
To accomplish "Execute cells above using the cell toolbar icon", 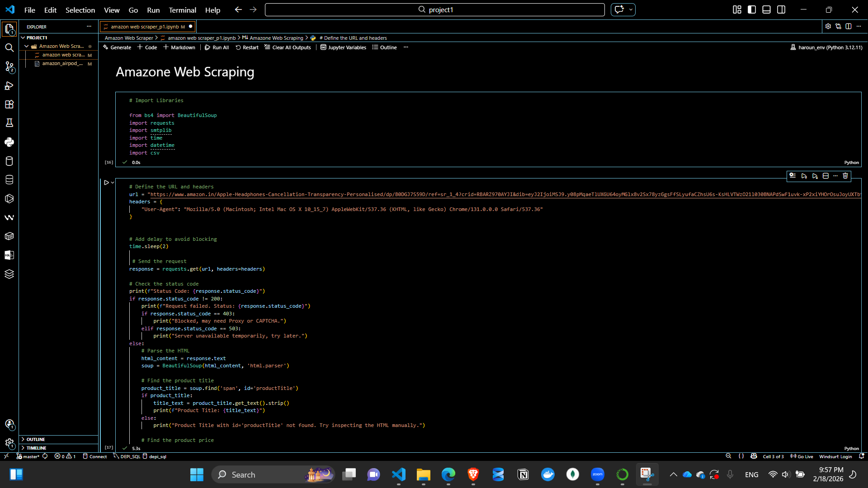I will [x=804, y=176].
